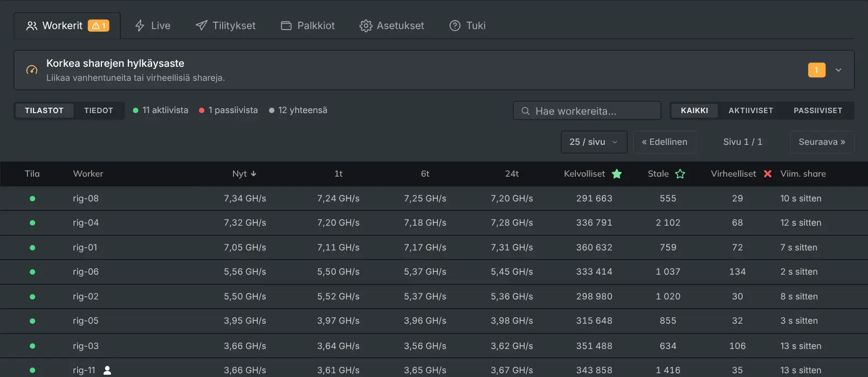
Task: Click the rig-02 worker name
Action: 86,296
